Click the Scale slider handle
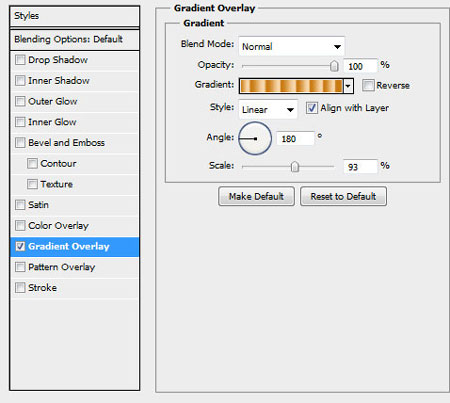The image size is (450, 403). pos(295,166)
